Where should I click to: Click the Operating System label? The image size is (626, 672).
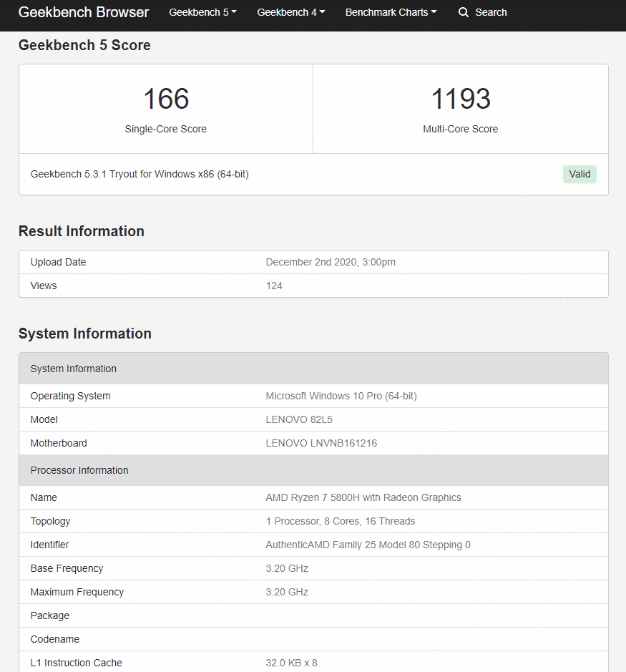click(x=71, y=396)
